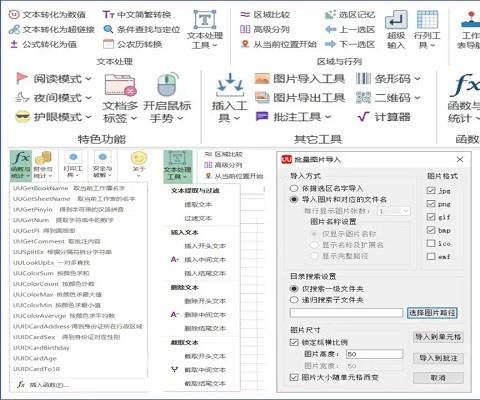Open 图片导出工具
Screen dimensions: 480x400
coord(300,98)
